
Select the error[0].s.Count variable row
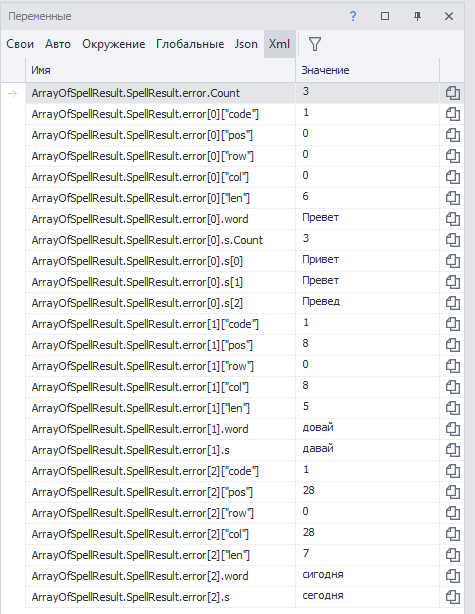[x=161, y=240]
